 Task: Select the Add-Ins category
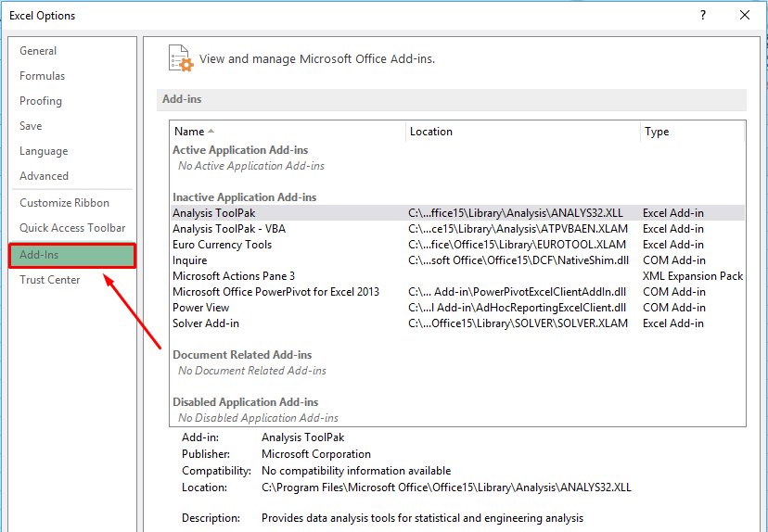pyautogui.click(x=72, y=256)
